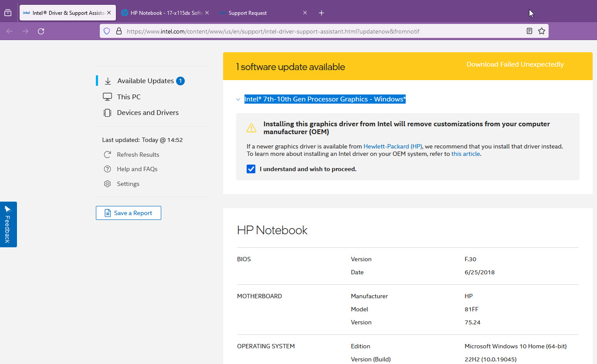Open the blue Feedback side tab
The image size is (597, 364).
[x=8, y=224]
